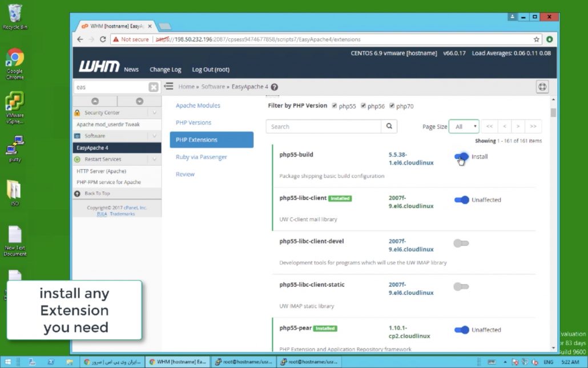Viewport: 588px width, 368px height.
Task: Reload the page in Chrome
Action: point(103,39)
